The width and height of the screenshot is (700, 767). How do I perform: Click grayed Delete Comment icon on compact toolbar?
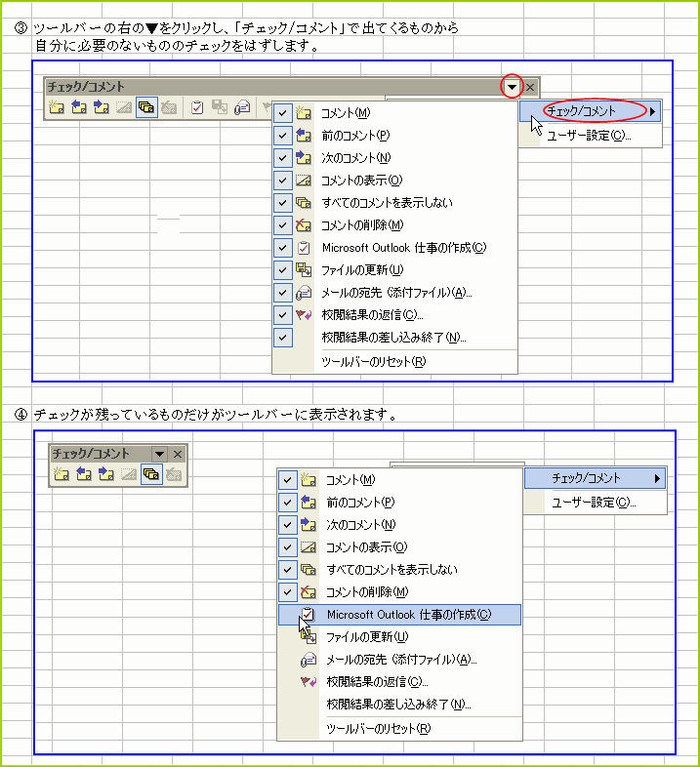pyautogui.click(x=174, y=473)
